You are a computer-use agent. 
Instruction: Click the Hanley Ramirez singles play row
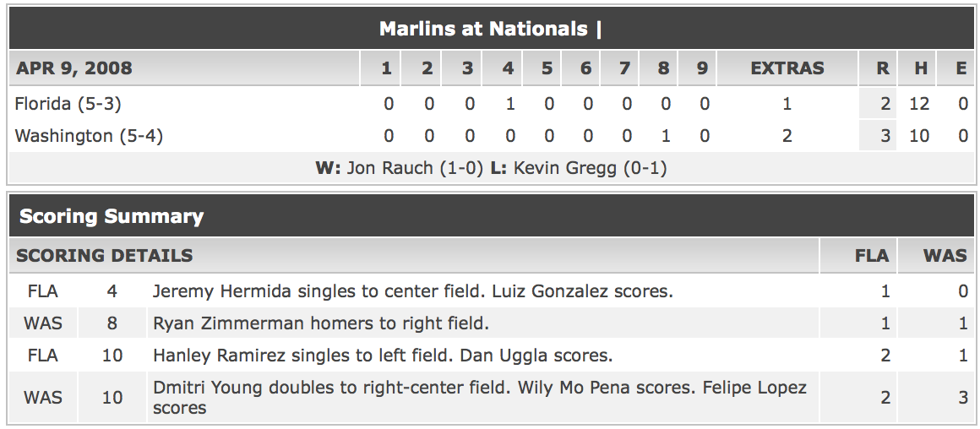coord(491,356)
